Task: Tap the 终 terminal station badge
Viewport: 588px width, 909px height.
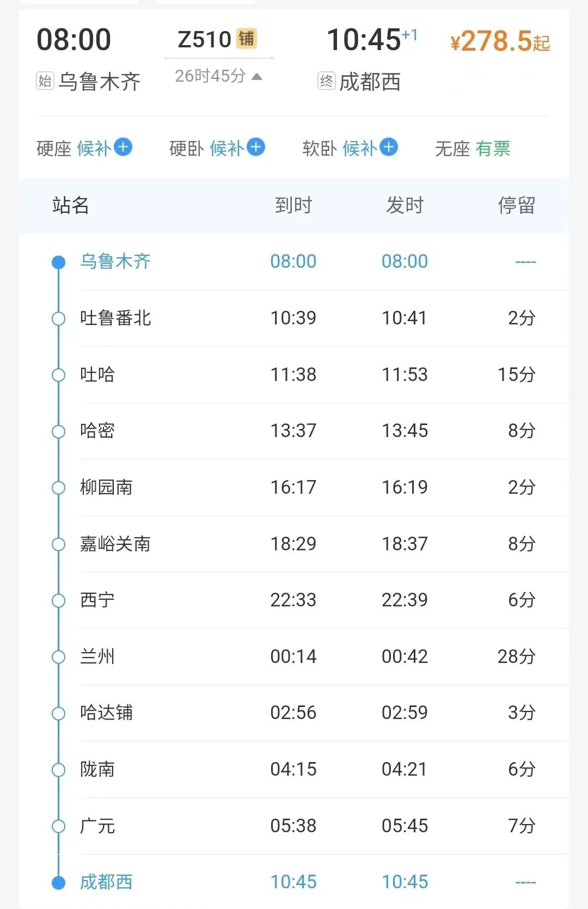Action: (326, 81)
